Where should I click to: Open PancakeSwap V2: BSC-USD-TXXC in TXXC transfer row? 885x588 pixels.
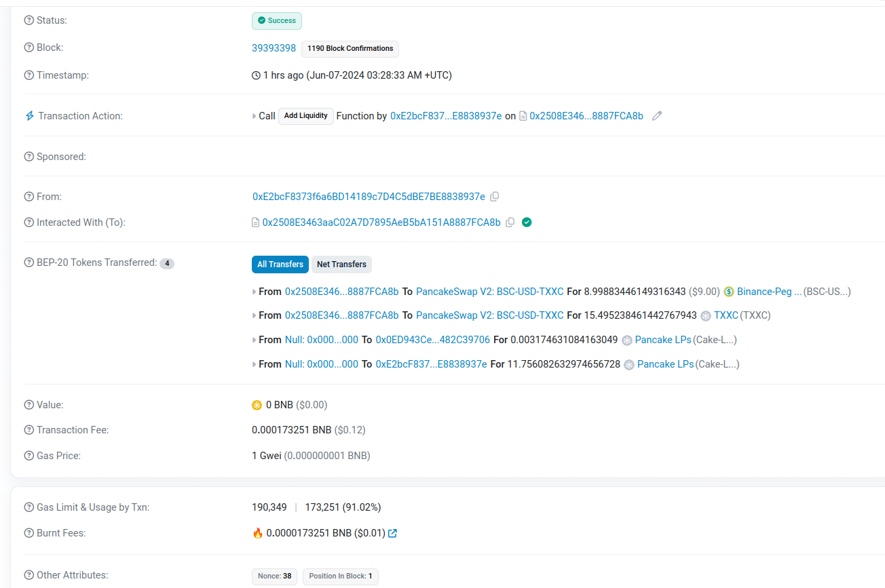(490, 315)
